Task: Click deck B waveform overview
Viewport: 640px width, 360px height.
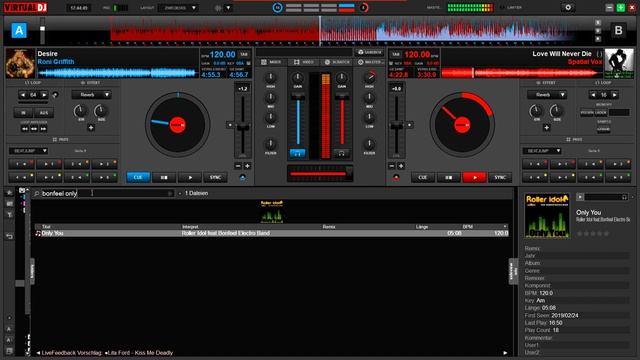Action: pyautogui.click(x=522, y=73)
